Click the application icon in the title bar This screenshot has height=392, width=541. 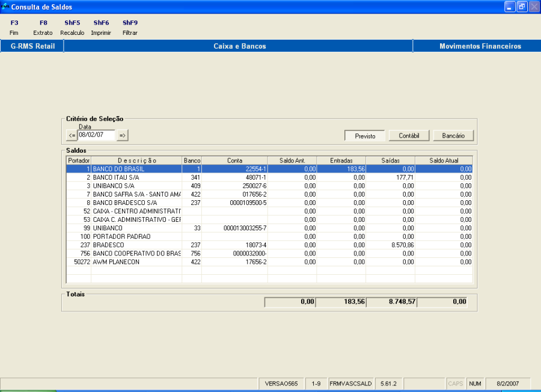tap(6, 7)
